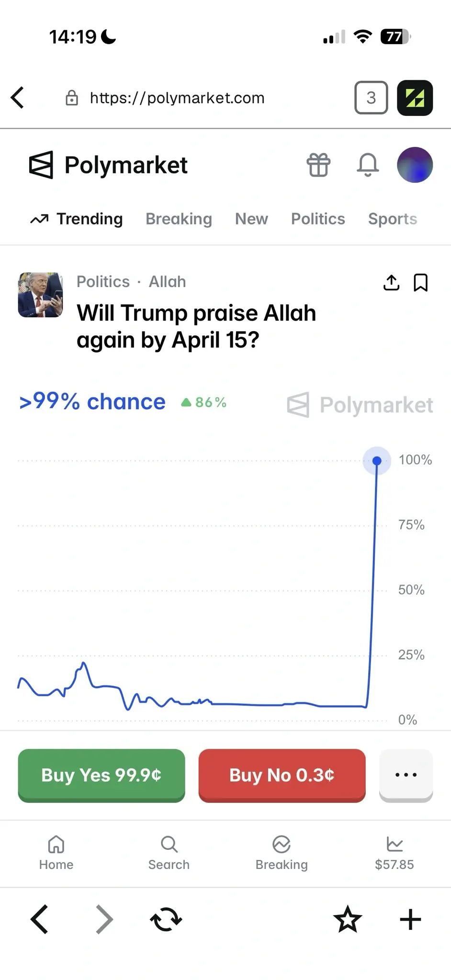
Task: Click the chart's current price marker dot
Action: coord(377,461)
